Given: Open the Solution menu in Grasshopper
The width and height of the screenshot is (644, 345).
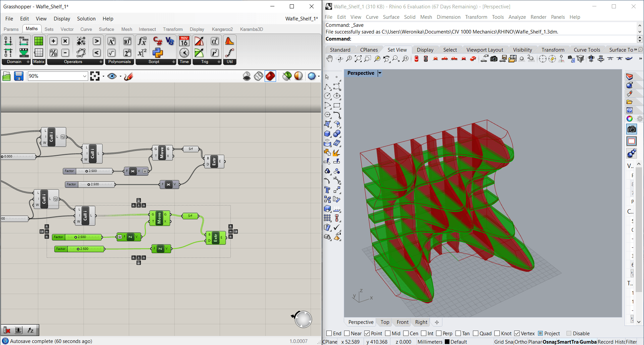Looking at the screenshot, I should click(86, 19).
